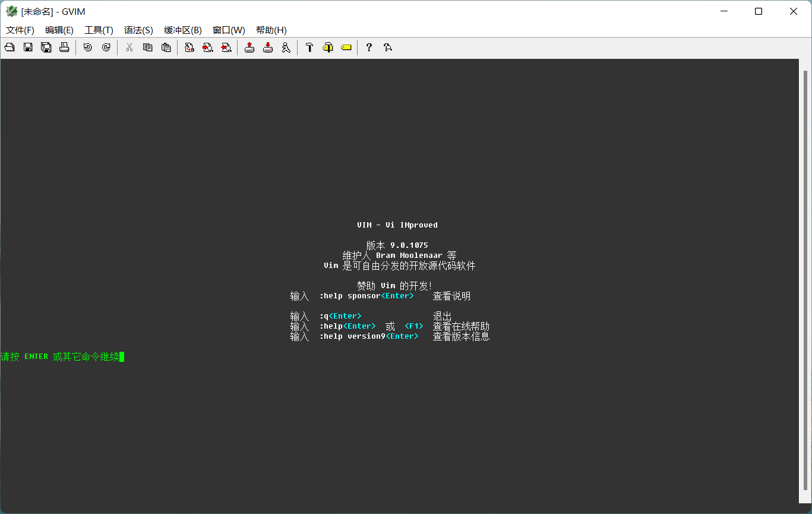Open the 语法(S) menu
Image resolution: width=812 pixels, height=514 pixels.
(138, 30)
